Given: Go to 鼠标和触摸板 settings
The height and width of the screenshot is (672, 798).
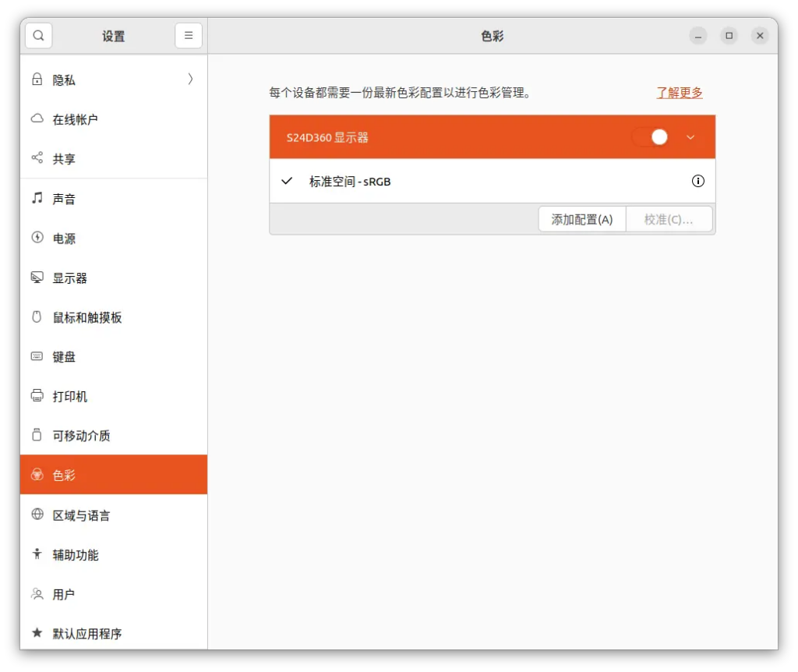Looking at the screenshot, I should [x=87, y=317].
